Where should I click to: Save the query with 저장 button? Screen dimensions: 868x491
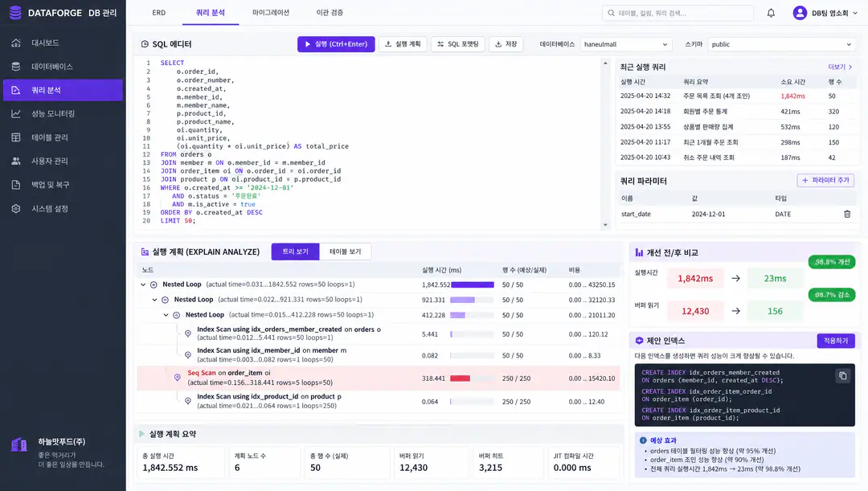pos(506,44)
